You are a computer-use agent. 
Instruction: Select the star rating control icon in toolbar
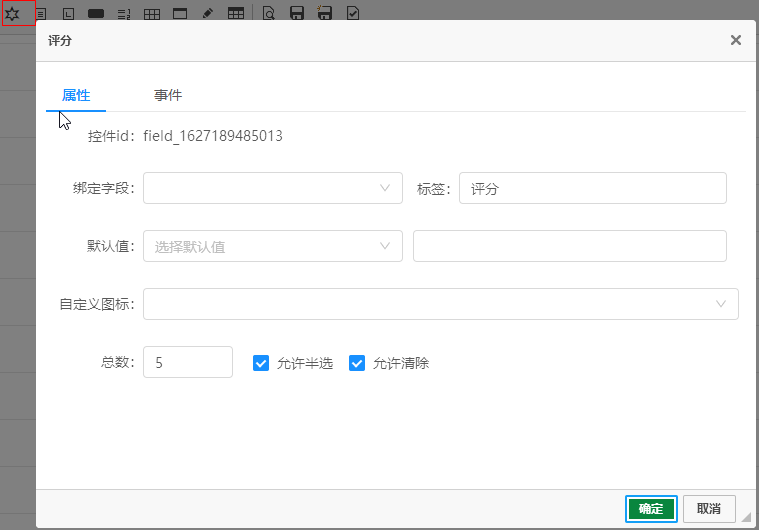click(x=13, y=14)
